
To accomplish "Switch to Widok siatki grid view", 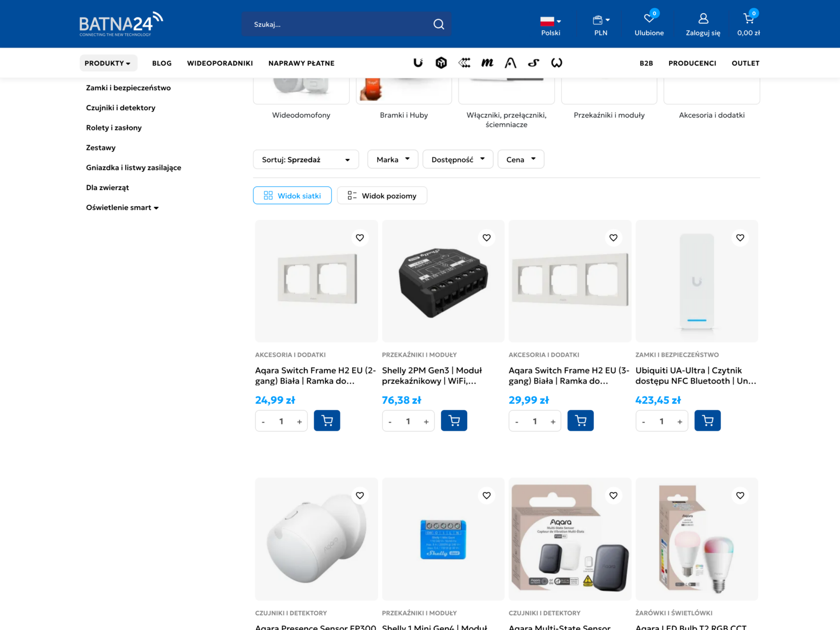I will [292, 195].
